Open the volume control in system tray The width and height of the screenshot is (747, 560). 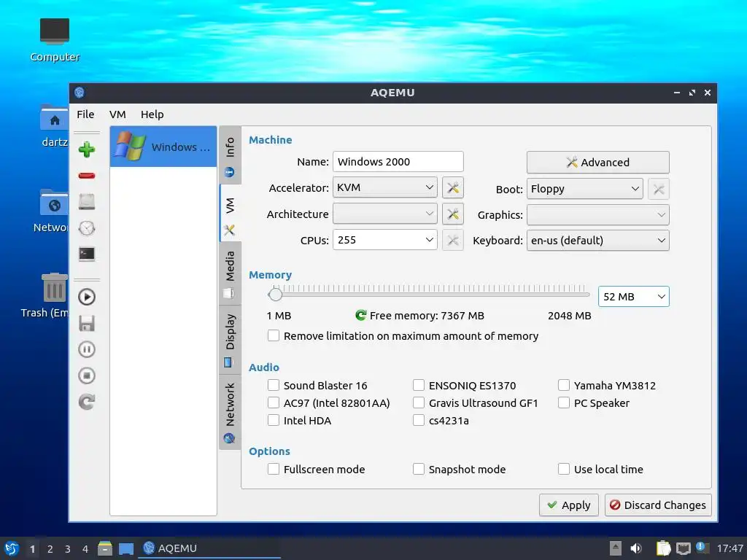click(x=636, y=548)
